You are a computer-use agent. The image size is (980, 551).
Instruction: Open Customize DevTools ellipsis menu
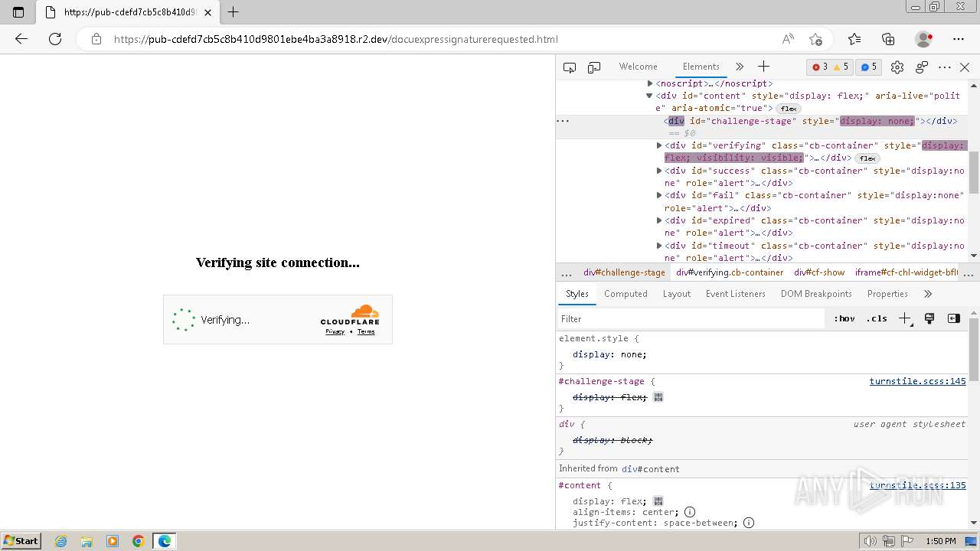coord(945,67)
